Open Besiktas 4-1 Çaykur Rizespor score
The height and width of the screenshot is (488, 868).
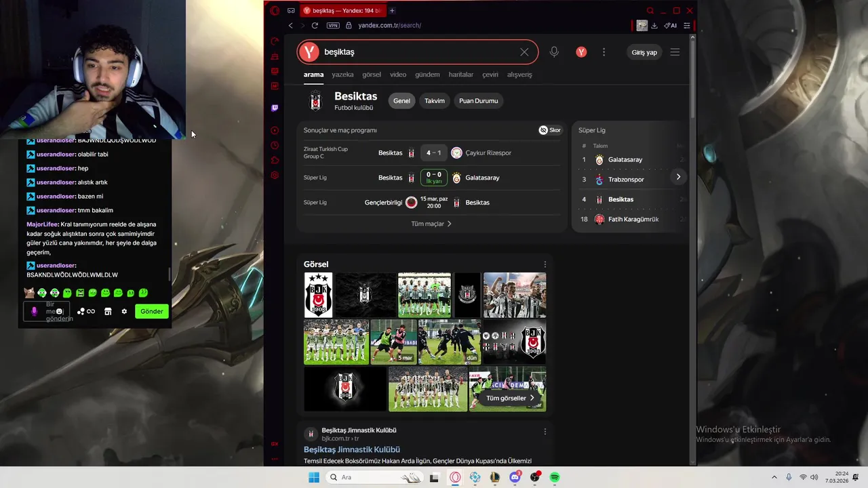(433, 152)
